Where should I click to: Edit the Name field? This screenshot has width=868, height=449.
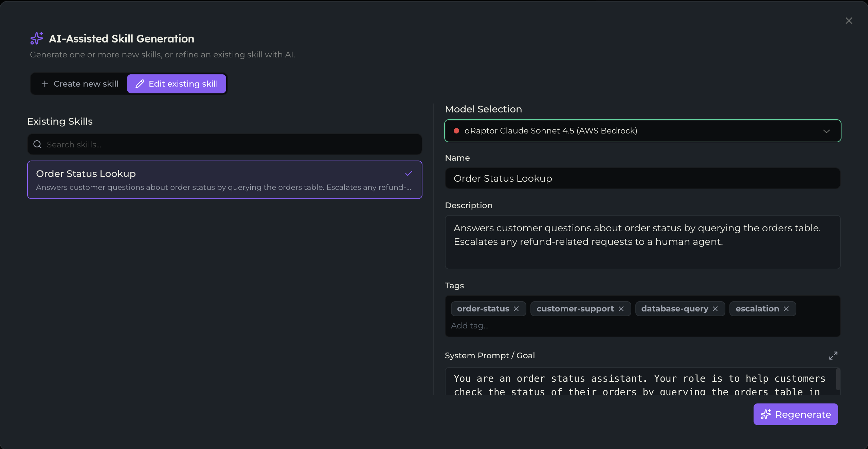[x=643, y=178]
